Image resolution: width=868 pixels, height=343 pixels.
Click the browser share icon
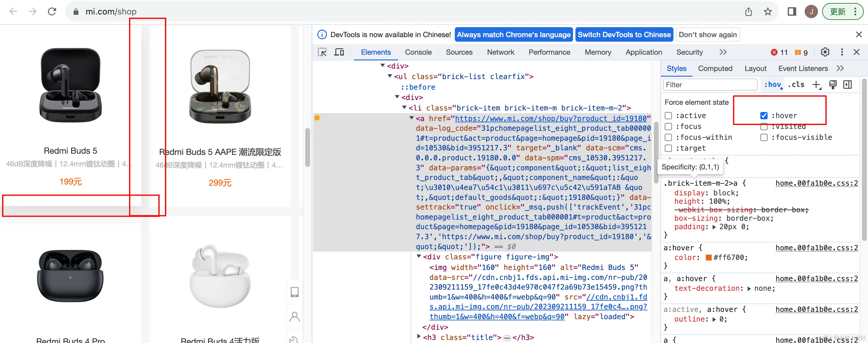(748, 12)
